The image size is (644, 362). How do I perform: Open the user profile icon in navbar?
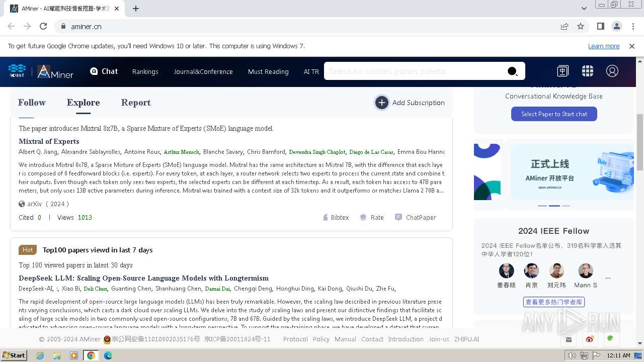click(612, 71)
